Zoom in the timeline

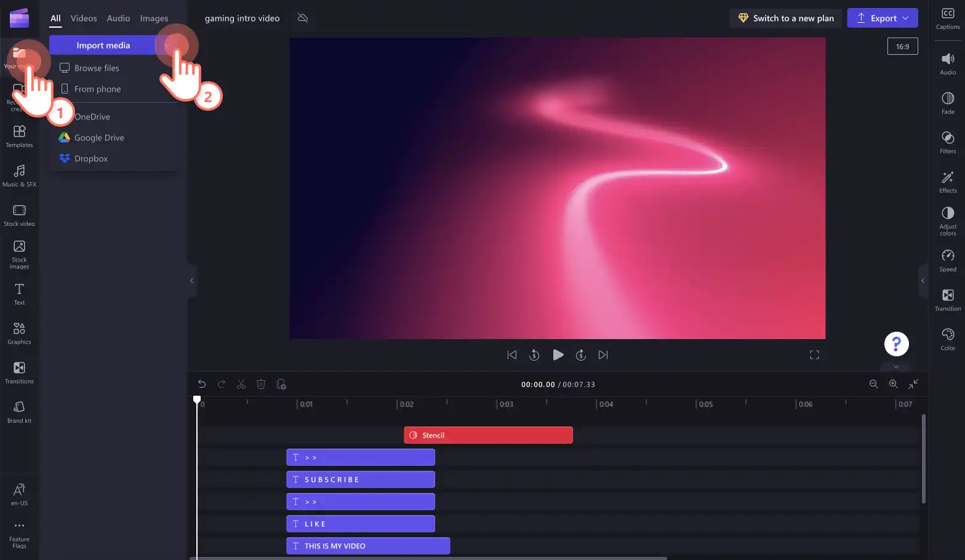pyautogui.click(x=893, y=383)
